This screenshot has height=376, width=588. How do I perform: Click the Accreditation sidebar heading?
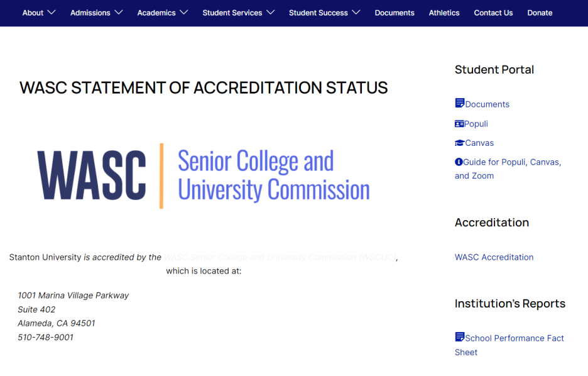[492, 223]
